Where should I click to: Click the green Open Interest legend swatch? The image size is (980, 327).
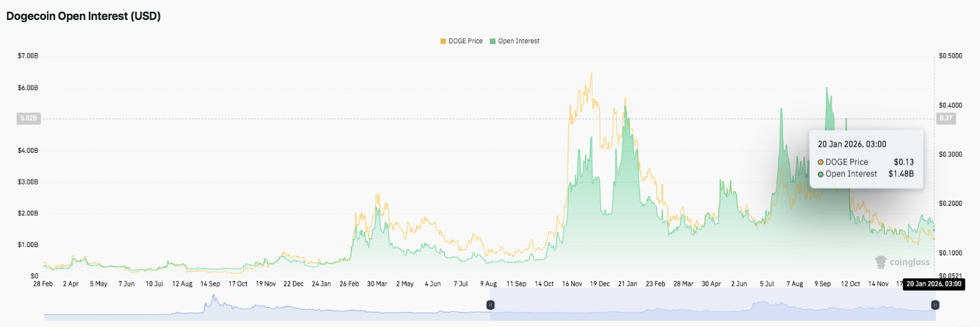[x=492, y=41]
